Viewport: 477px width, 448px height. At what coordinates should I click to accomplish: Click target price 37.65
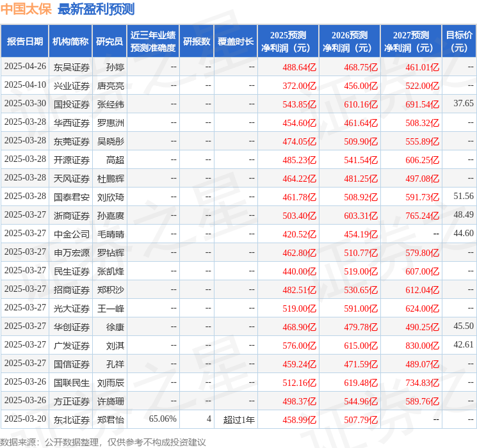(x=464, y=104)
